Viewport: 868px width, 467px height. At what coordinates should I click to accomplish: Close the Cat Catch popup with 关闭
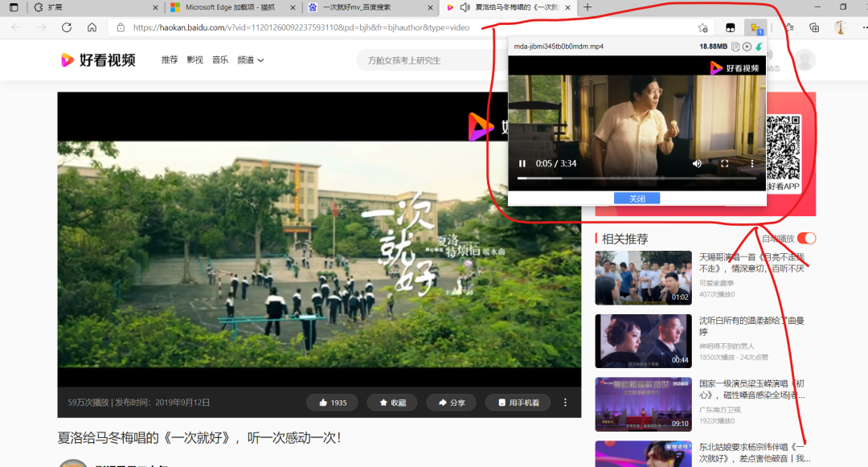pyautogui.click(x=637, y=198)
